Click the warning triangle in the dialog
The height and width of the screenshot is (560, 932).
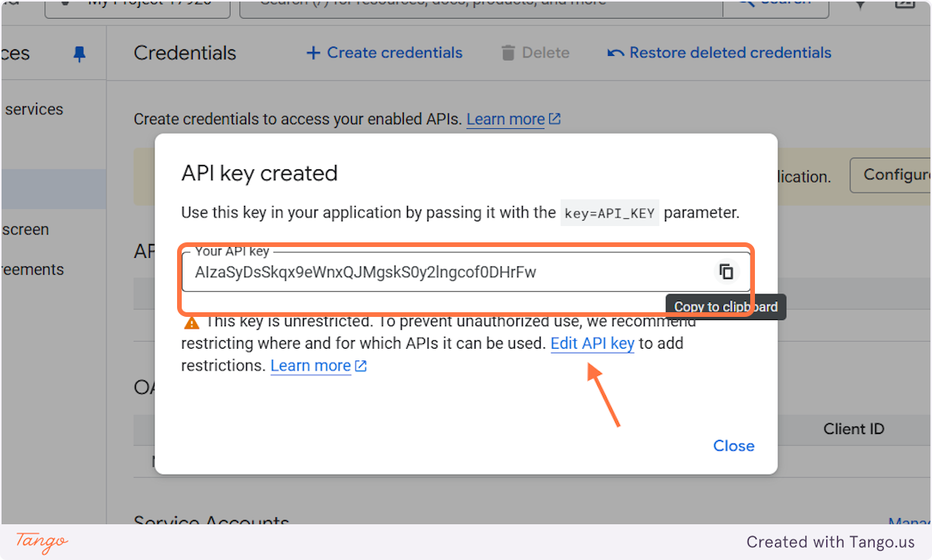pos(190,322)
